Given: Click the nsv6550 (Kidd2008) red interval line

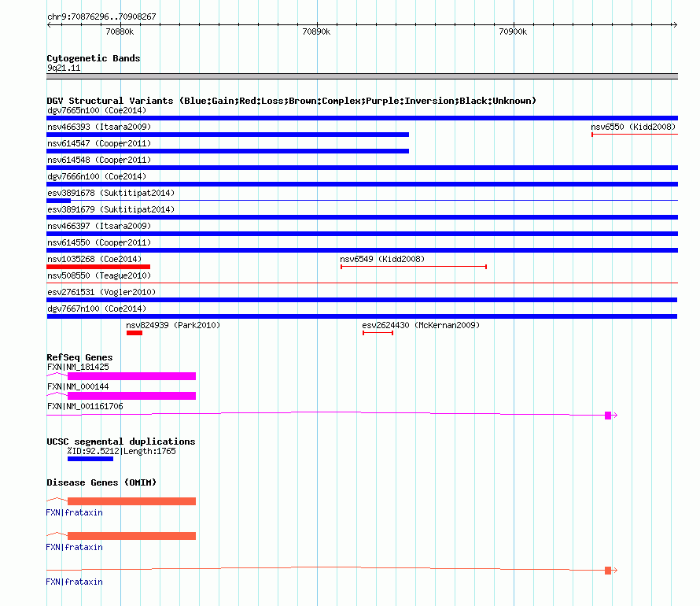Looking at the screenshot, I should (x=635, y=135).
